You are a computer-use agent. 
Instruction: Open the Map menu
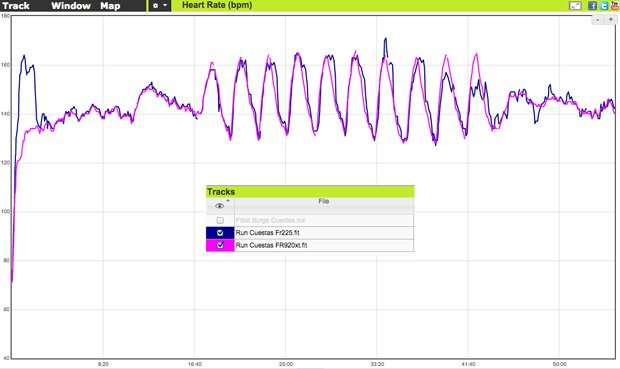click(x=110, y=6)
